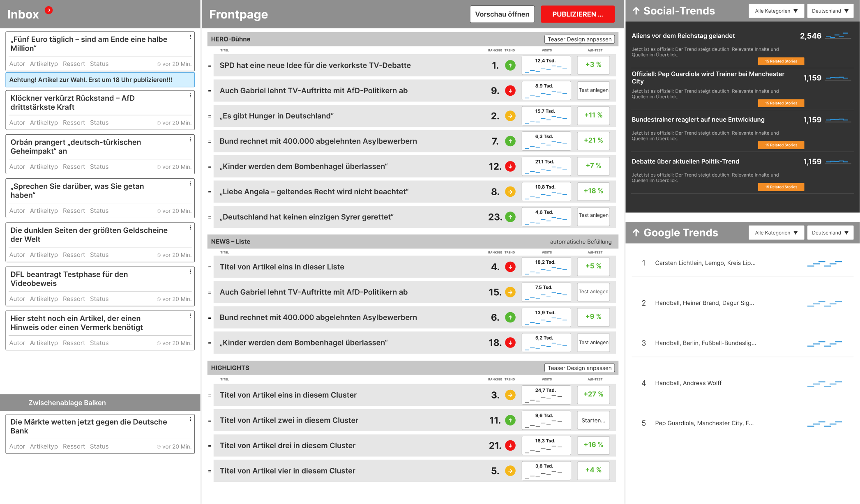The height and width of the screenshot is (504, 860).
Task: Click 'Autor' in 'Fünf Euro täglich' card
Action: click(17, 64)
